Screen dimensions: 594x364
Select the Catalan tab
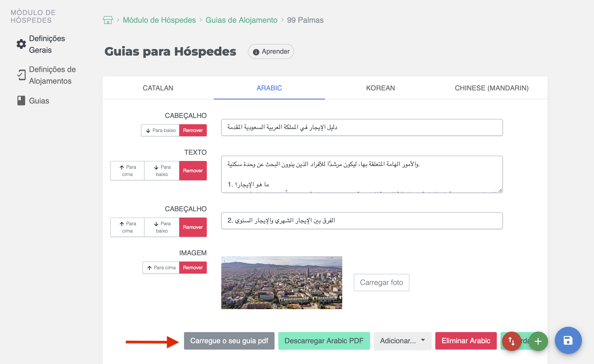pos(158,88)
